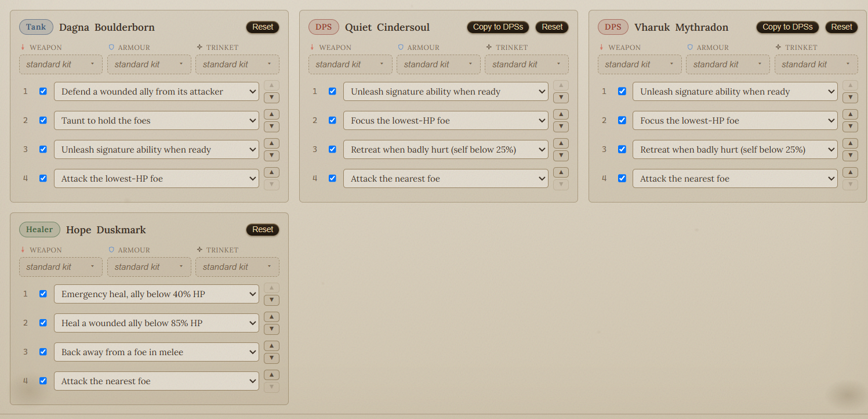Move Dagna's Taunt rule down
Image resolution: width=868 pixels, height=419 pixels.
(271, 127)
